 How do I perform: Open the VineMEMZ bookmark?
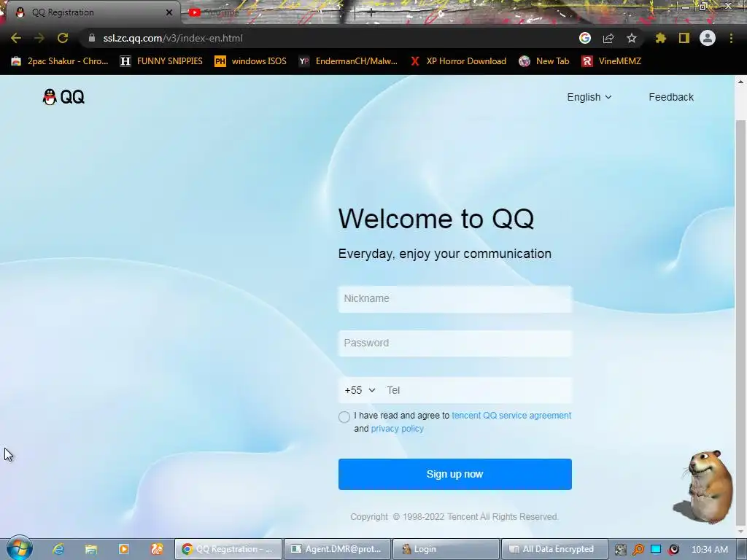tap(612, 61)
